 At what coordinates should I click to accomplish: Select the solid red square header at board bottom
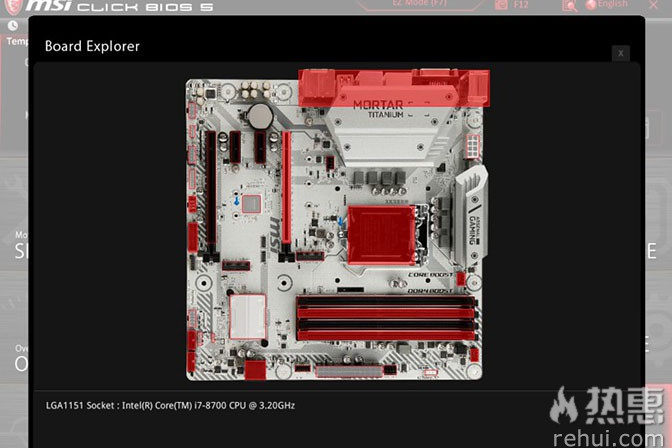click(x=255, y=370)
